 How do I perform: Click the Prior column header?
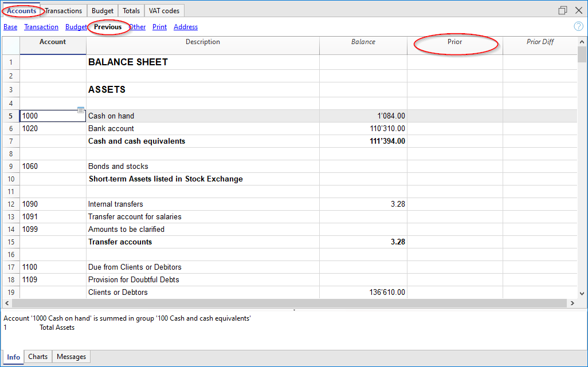point(455,42)
